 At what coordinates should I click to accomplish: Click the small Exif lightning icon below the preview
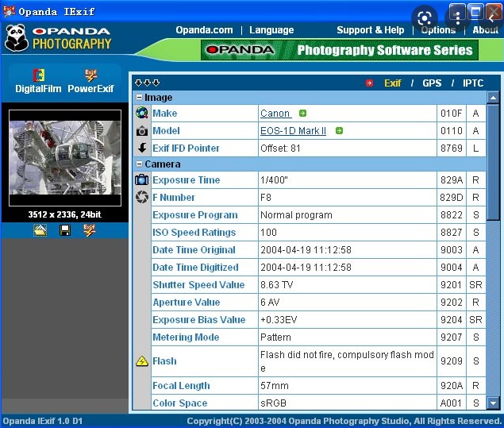(x=90, y=230)
